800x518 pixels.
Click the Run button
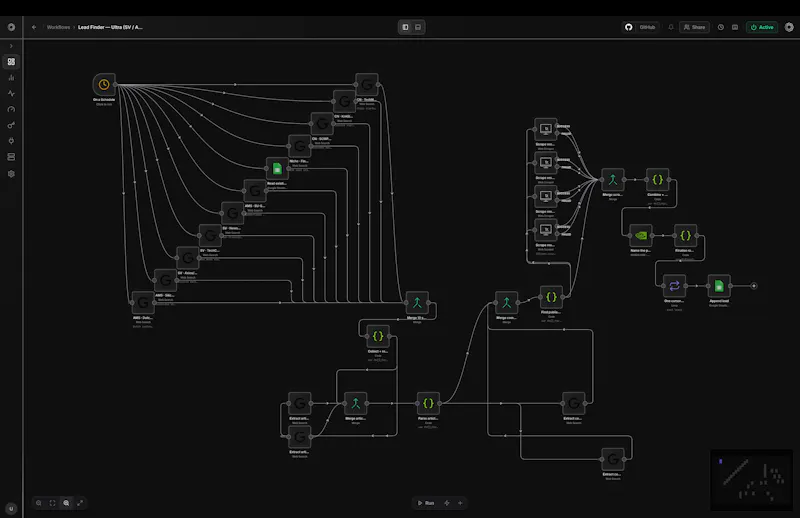coord(426,503)
